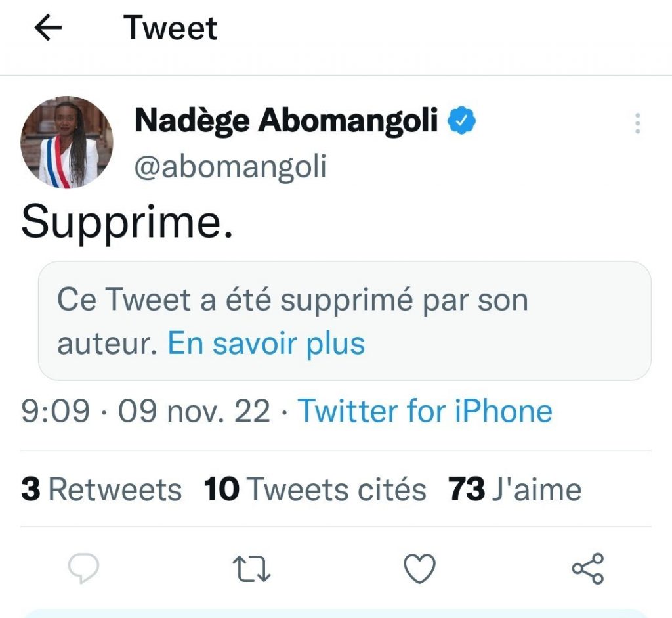Open the three-dot more options menu

(x=637, y=123)
